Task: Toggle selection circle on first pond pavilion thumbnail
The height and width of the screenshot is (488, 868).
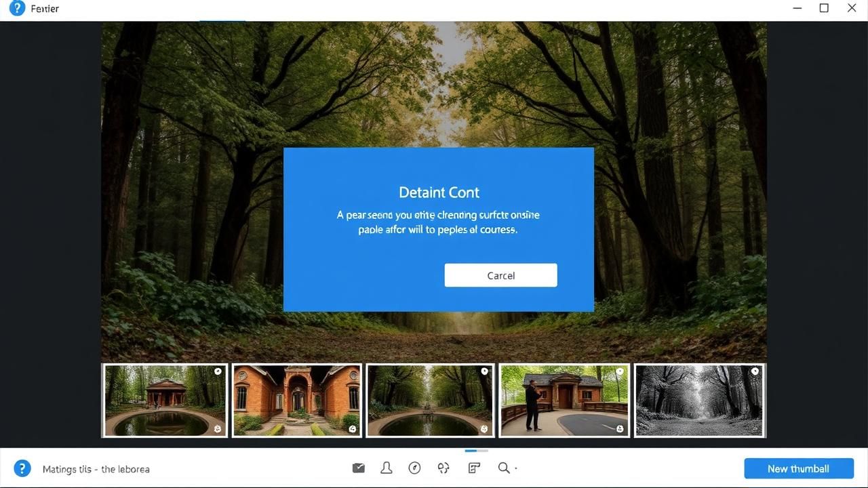Action: tap(218, 371)
